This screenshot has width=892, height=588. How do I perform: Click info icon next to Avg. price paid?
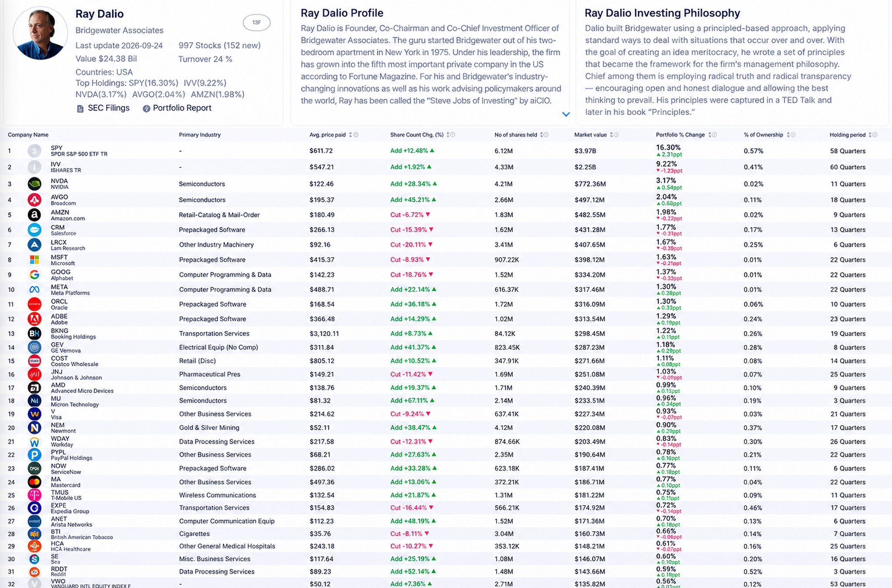[356, 135]
